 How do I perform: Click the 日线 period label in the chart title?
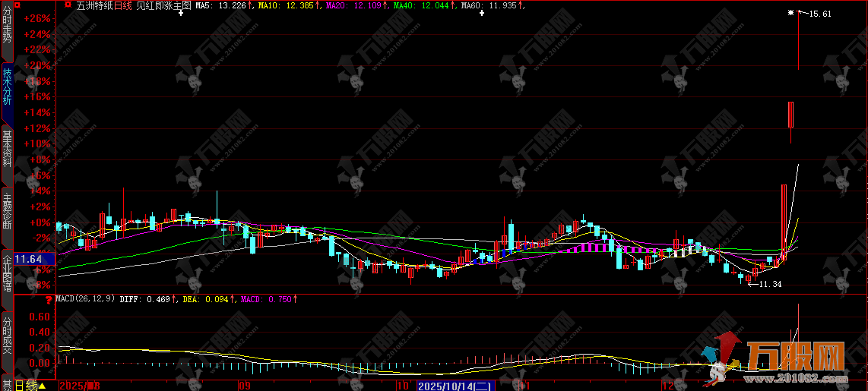coord(122,5)
